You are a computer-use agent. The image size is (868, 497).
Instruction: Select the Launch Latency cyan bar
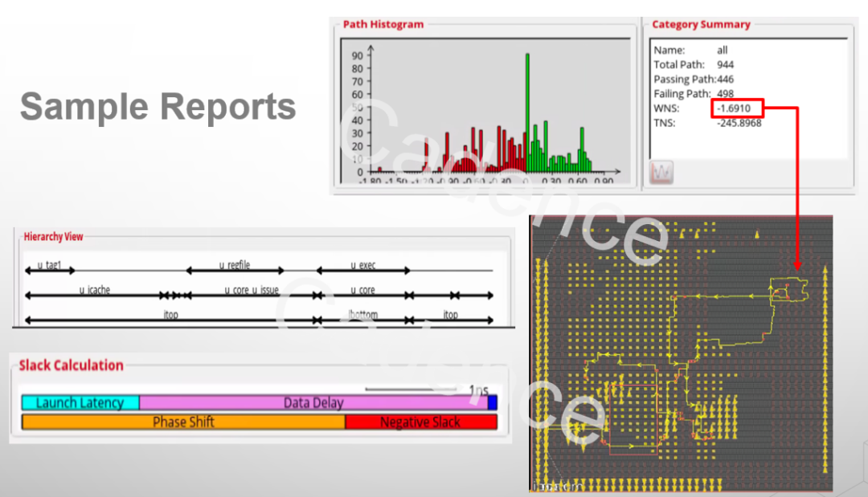point(80,402)
